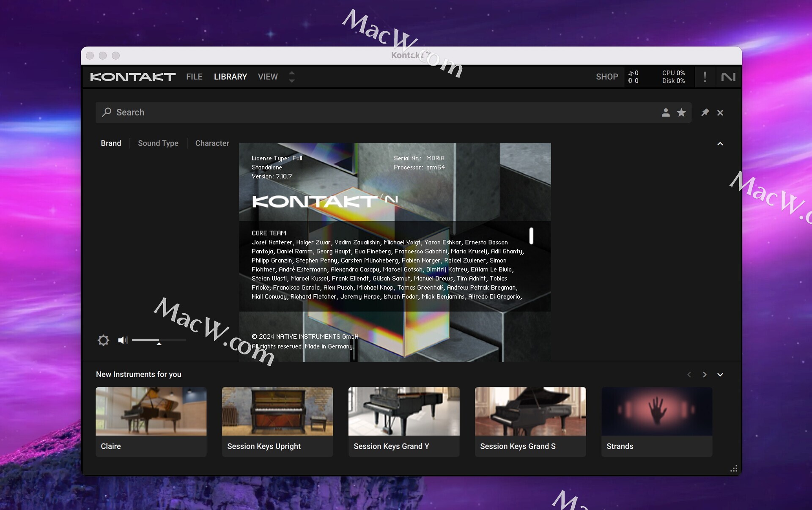Close the browser with the X icon
812x510 pixels.
[x=720, y=112]
